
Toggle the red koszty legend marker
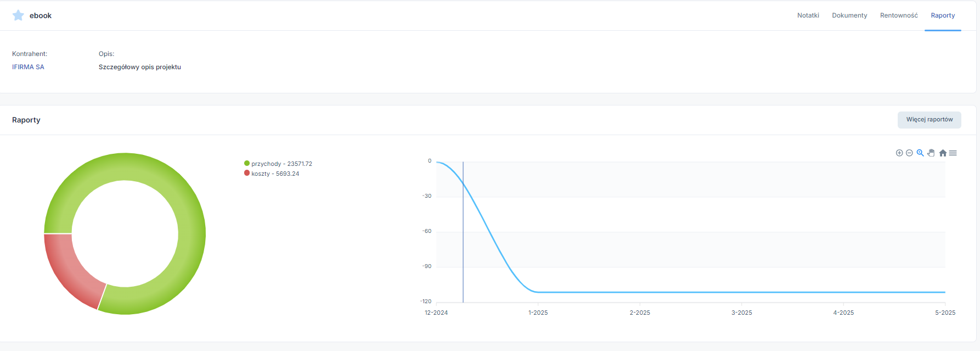(x=247, y=173)
